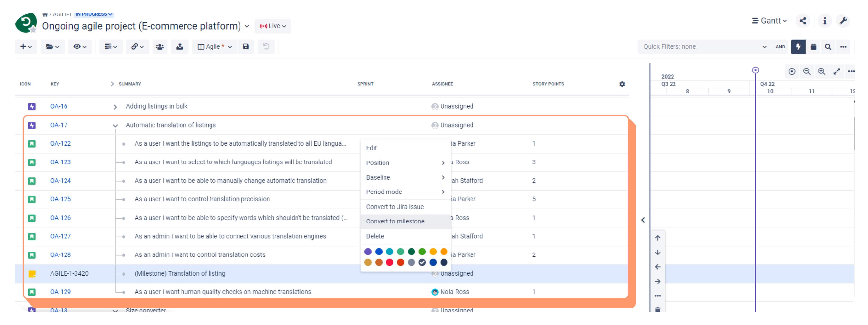Open the IN PROGRESS status dropdown
Screen dimensions: 868x325
click(94, 14)
